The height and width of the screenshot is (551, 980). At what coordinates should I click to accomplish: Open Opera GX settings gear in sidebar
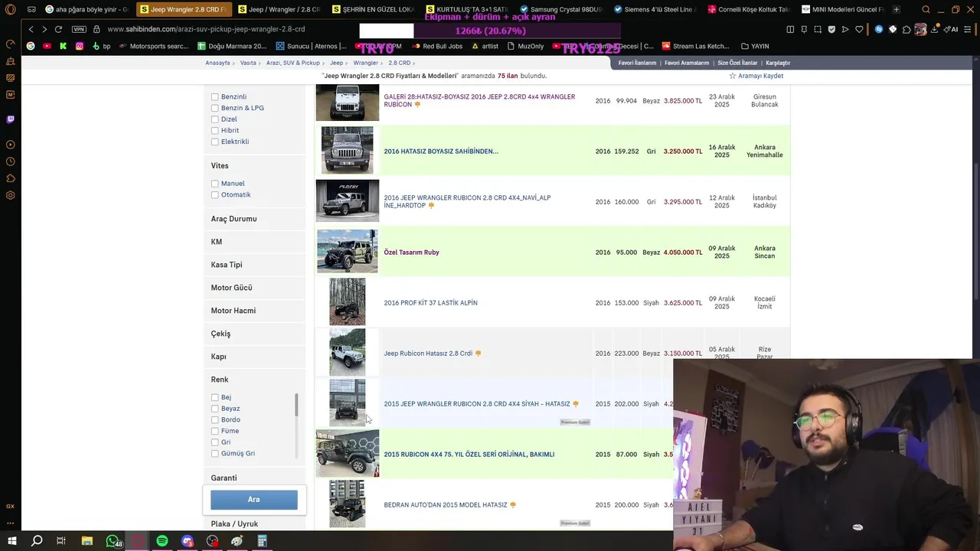[10, 195]
